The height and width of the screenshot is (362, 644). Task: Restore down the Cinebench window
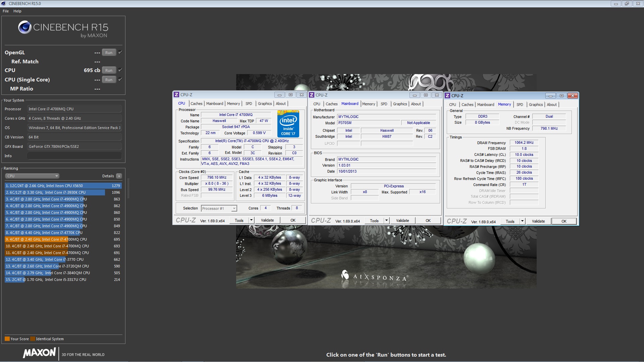[627, 4]
